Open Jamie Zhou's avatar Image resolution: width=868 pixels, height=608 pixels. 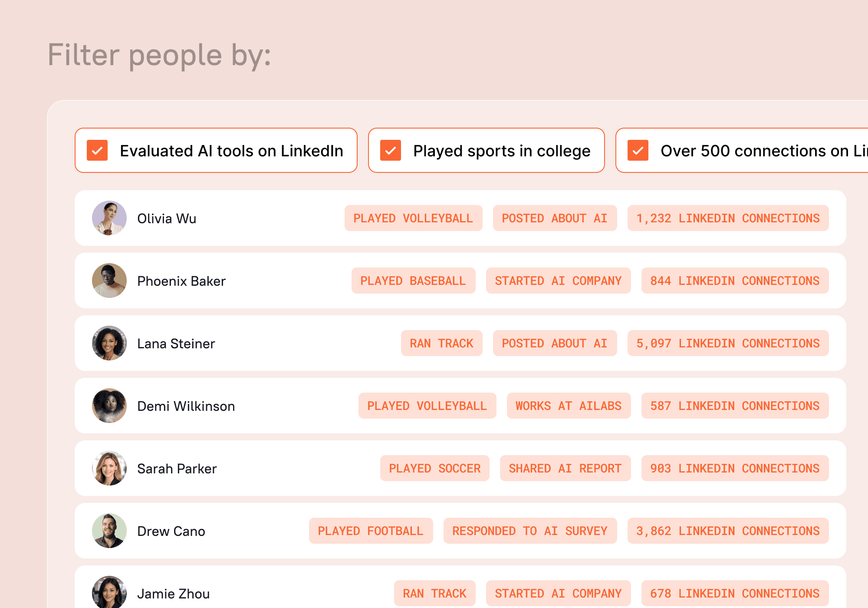pos(109,592)
